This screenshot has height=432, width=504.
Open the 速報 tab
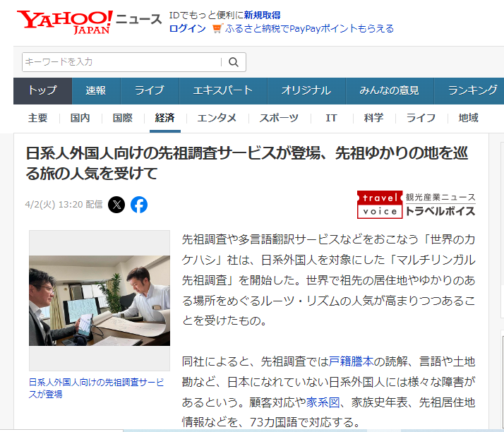[x=96, y=90]
